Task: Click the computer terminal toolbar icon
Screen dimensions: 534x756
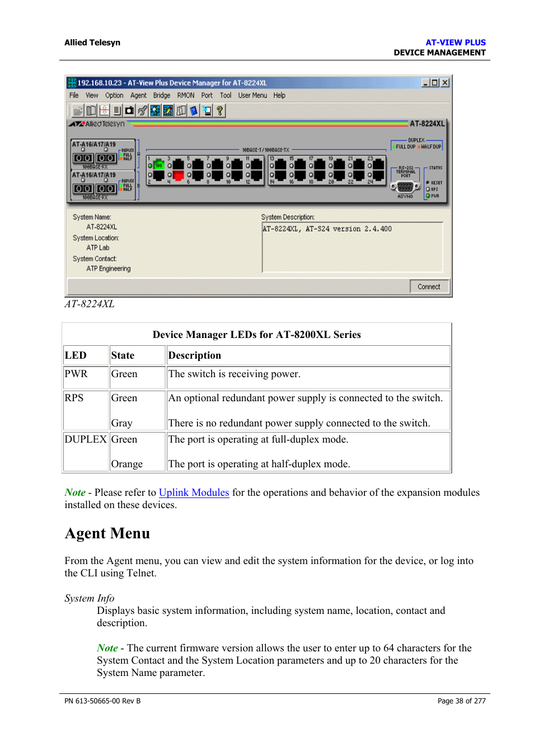Action: [207, 111]
